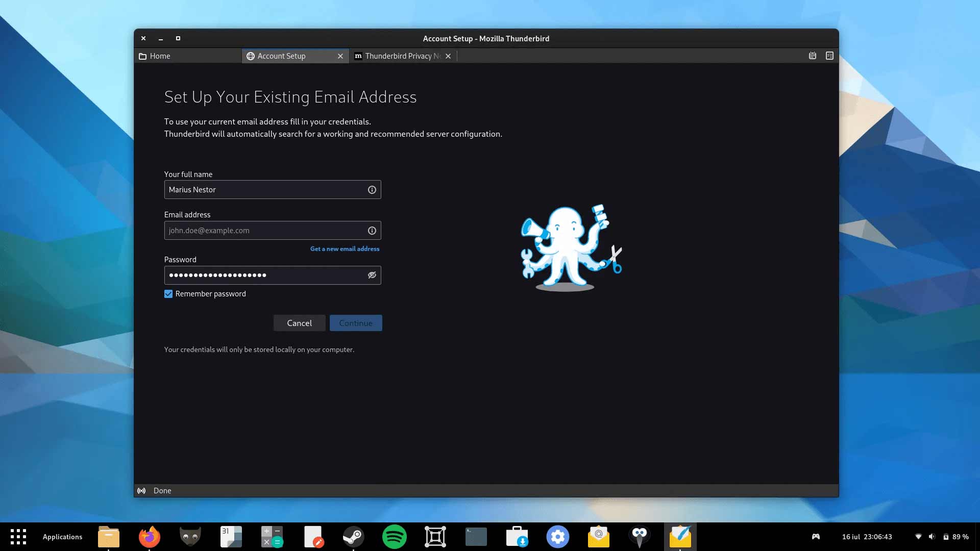The width and height of the screenshot is (980, 551).
Task: Focus the Email address input field
Action: point(273,231)
